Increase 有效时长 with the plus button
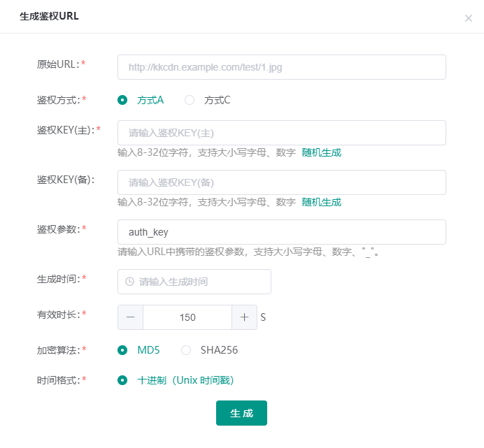 pyautogui.click(x=244, y=317)
